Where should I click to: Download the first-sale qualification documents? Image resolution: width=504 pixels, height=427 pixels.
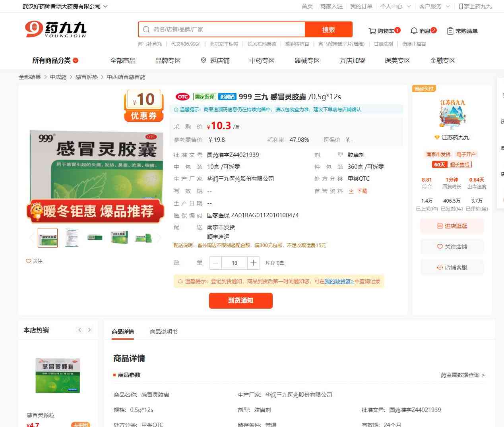358,191
